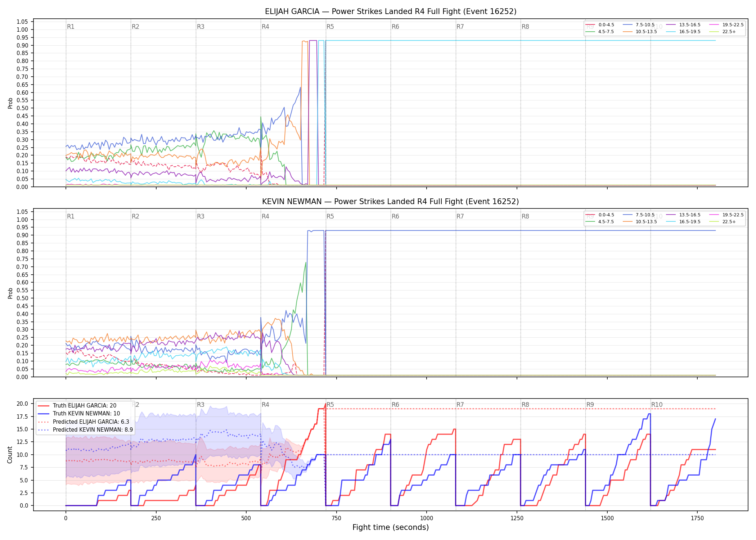Click the R2 round marker in Garcia chart
Screen dimensions: 756x540
coord(135,27)
